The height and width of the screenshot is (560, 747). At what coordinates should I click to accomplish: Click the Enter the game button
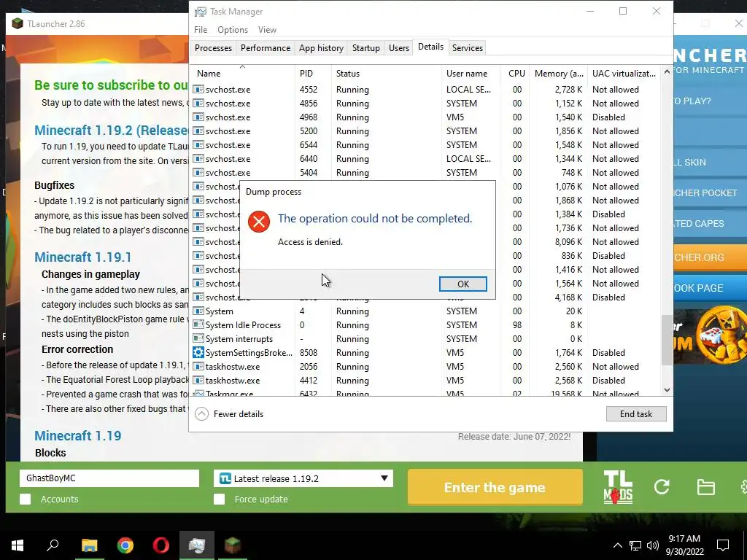tap(495, 487)
